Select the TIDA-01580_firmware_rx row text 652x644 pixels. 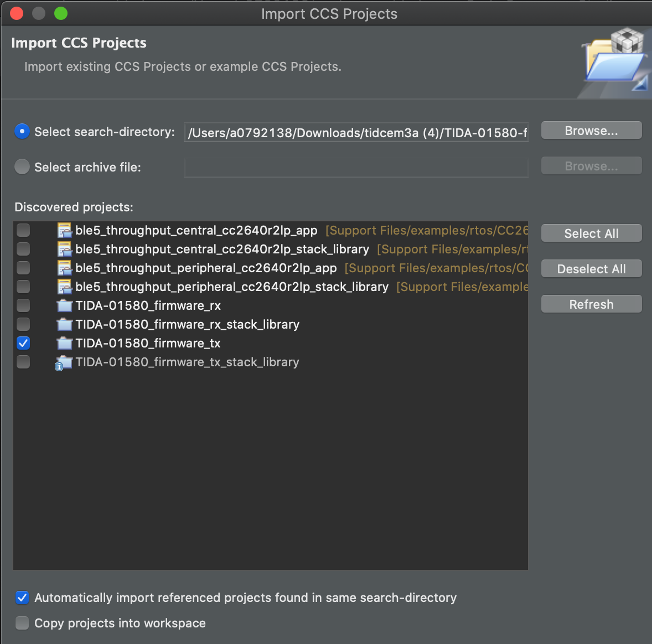[148, 305]
